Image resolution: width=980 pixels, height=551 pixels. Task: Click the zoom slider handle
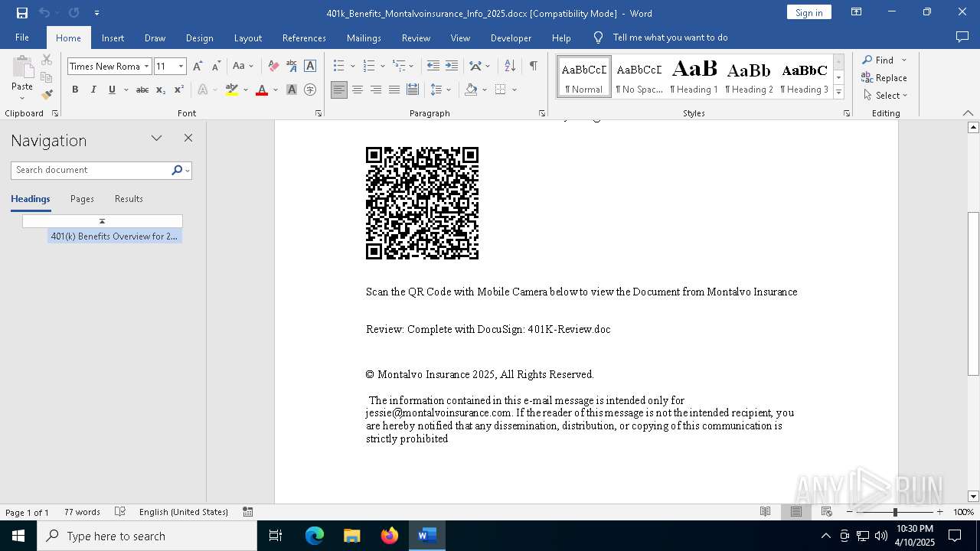[x=895, y=512]
